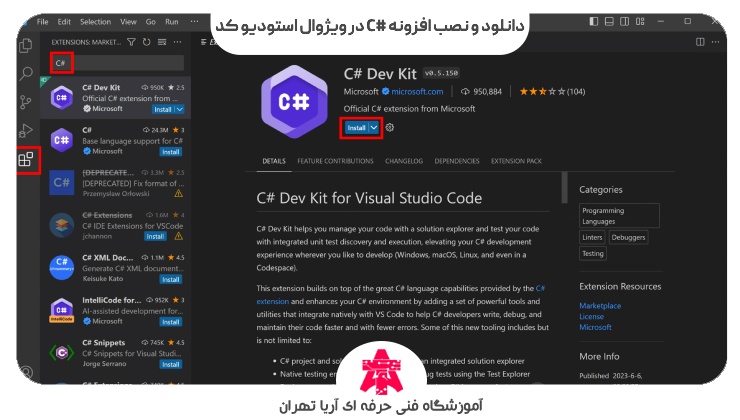This screenshot has height=420, width=740.
Task: Open the microsoft.com publisher link
Action: pos(417,92)
